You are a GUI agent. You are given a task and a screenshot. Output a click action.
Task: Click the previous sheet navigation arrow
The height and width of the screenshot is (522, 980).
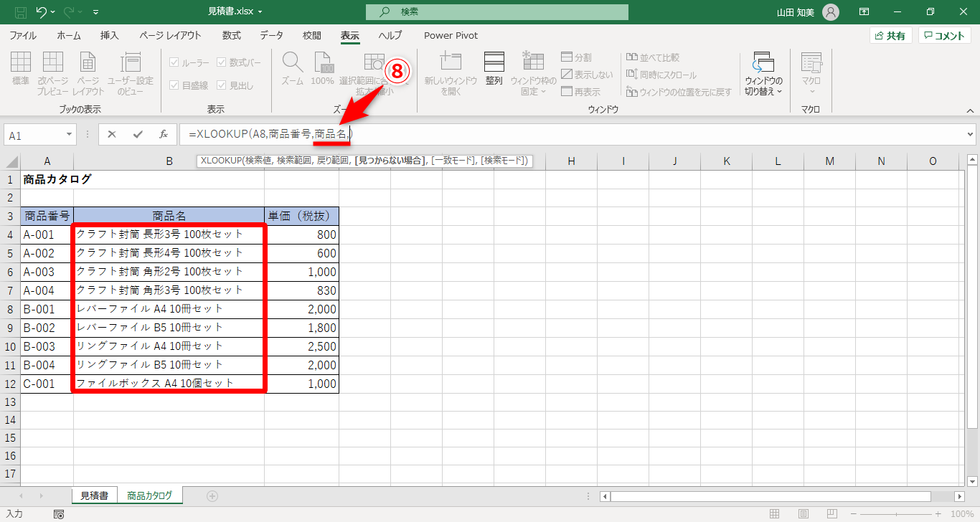click(x=21, y=495)
